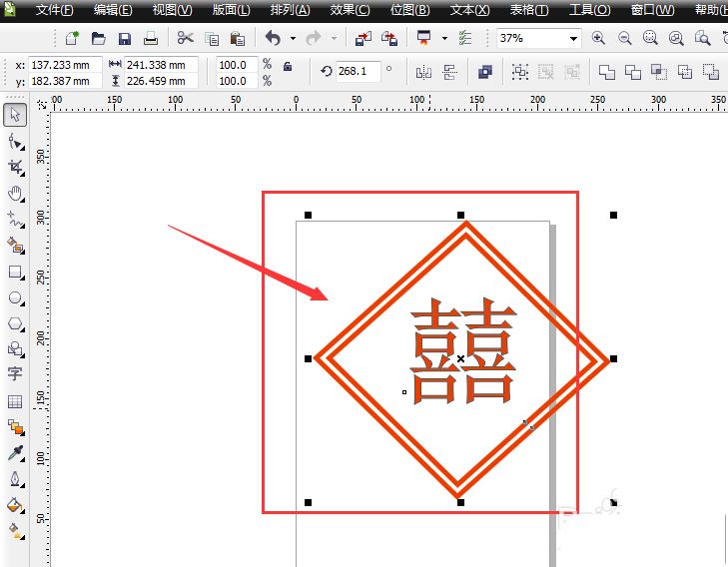The image size is (728, 567).
Task: Open the 文本(X) menu
Action: [470, 10]
